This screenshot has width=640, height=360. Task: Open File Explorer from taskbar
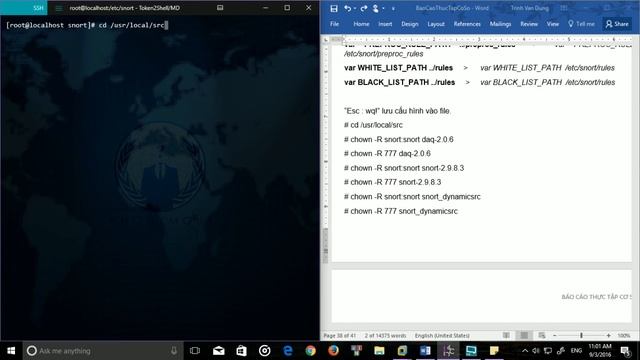(379, 351)
